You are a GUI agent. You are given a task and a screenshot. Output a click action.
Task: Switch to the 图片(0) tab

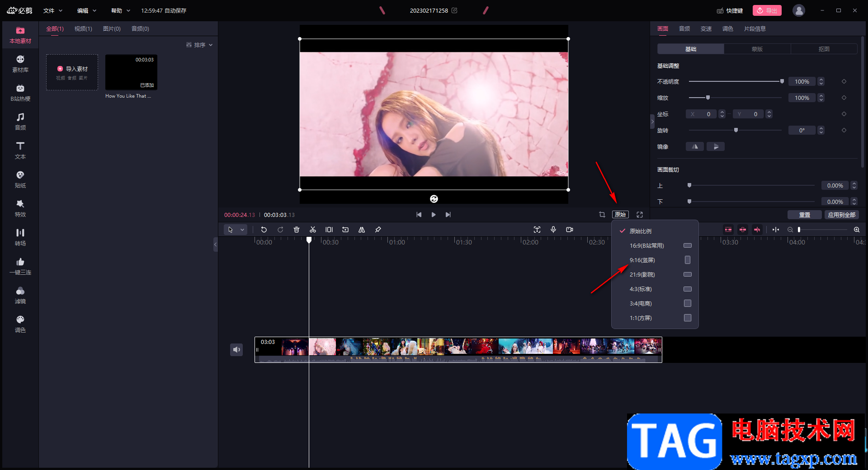point(112,28)
